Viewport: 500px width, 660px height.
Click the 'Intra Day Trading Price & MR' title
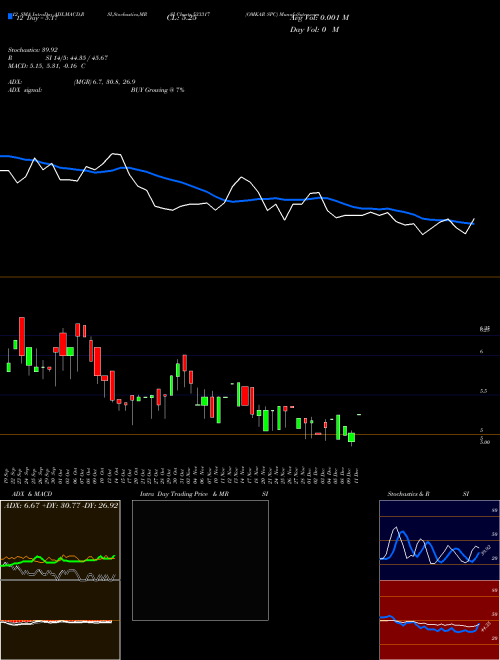pos(184,494)
